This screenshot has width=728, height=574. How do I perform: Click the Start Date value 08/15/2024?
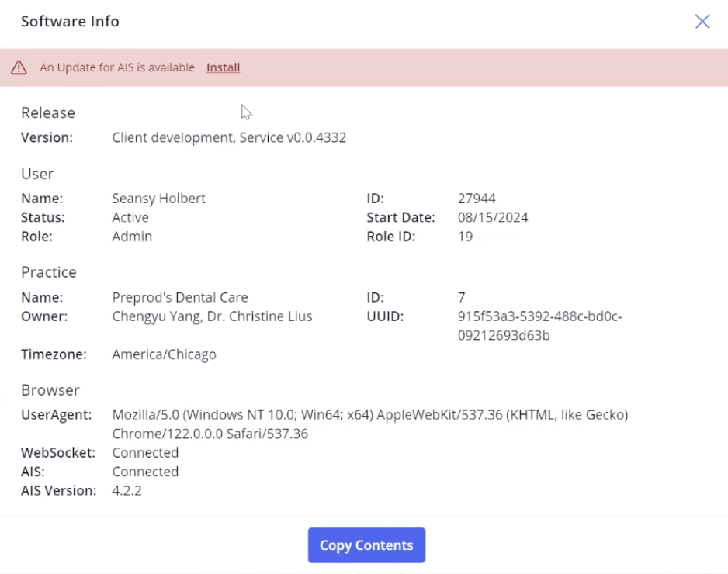[x=493, y=218]
